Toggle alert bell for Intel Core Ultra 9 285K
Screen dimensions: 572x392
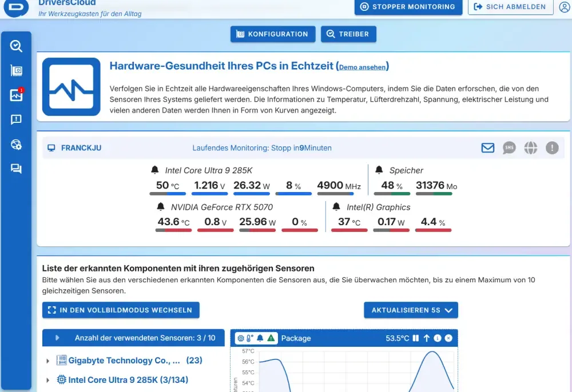[155, 170]
